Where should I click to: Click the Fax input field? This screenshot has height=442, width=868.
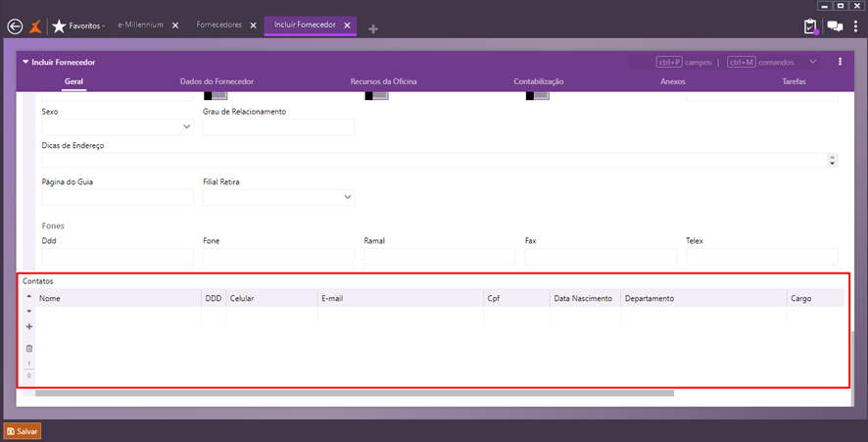point(601,256)
